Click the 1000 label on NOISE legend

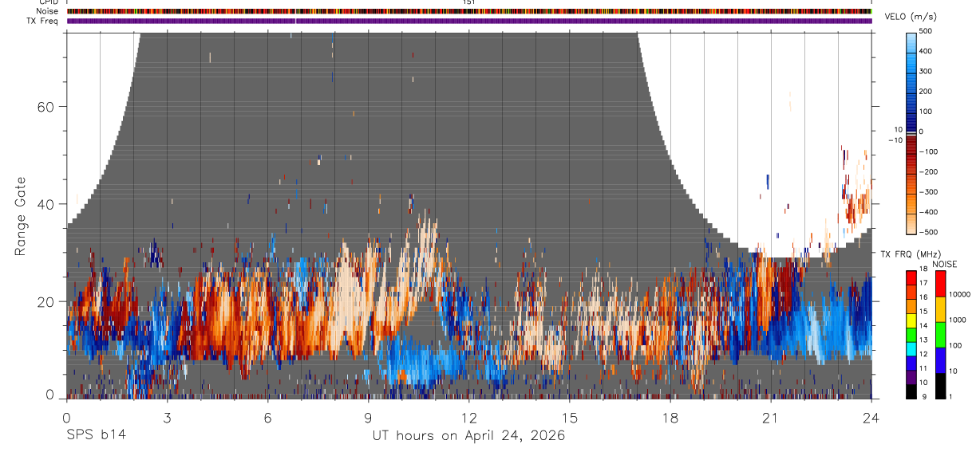957,320
